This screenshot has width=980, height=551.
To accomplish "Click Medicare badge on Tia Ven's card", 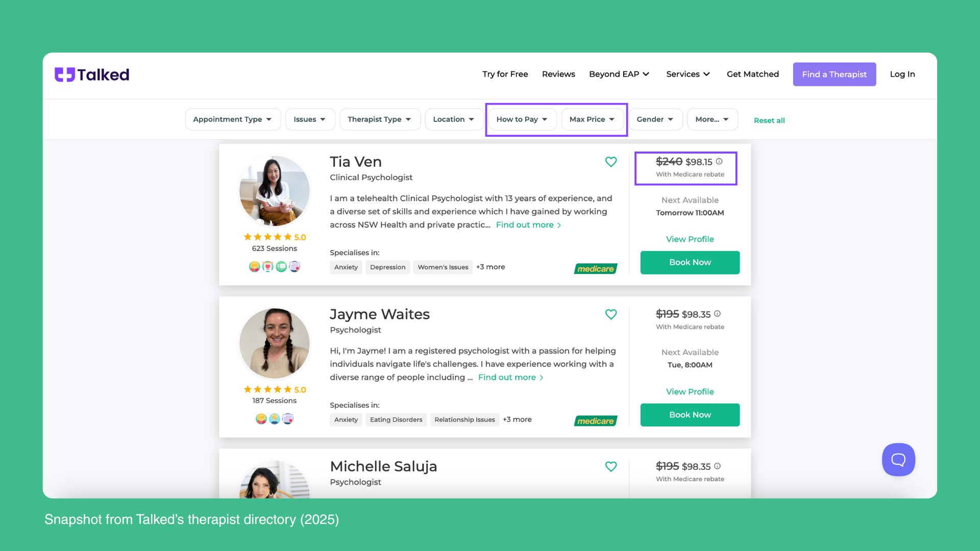I will point(596,269).
